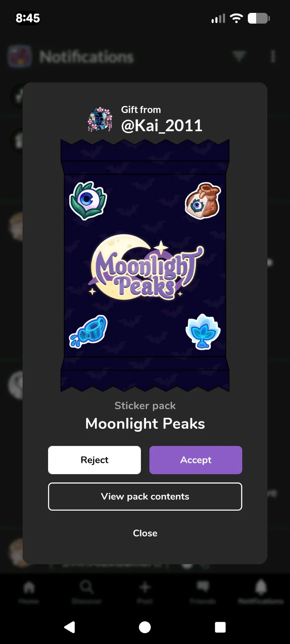Screen dimensions: 290x644
Task: Tap the seed bag sticker
Action: pyautogui.click(x=203, y=201)
